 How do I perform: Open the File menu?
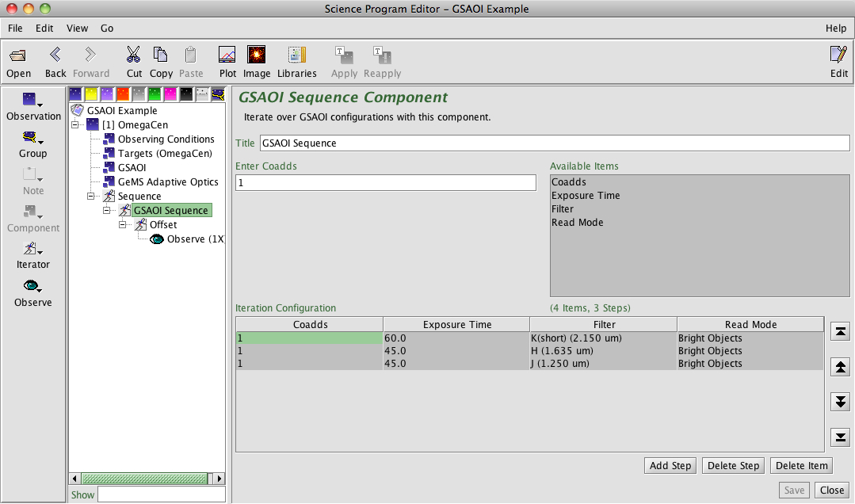tap(15, 29)
